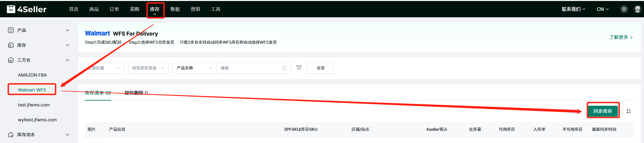Screen dimensions: 644x143
Task: Click the 产品信息 column header
Action: 117,129
